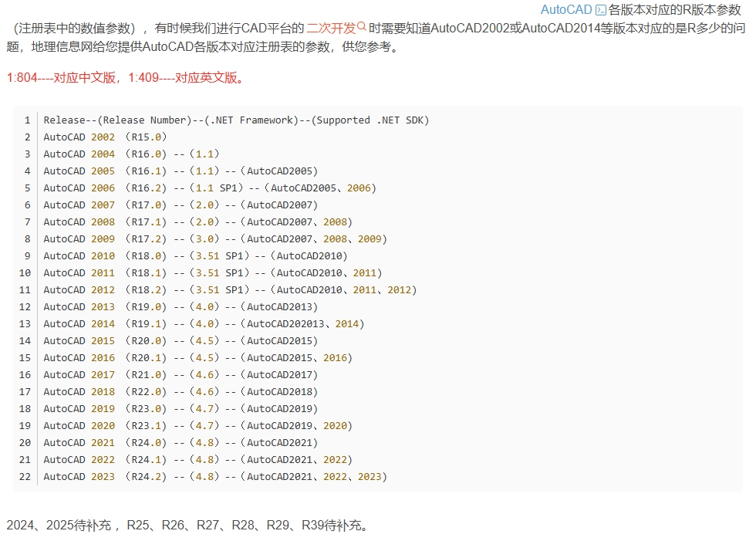Click the AutoCAD 2023 (R24.2) code line
Screen dimensions: 756x541
(x=215, y=477)
